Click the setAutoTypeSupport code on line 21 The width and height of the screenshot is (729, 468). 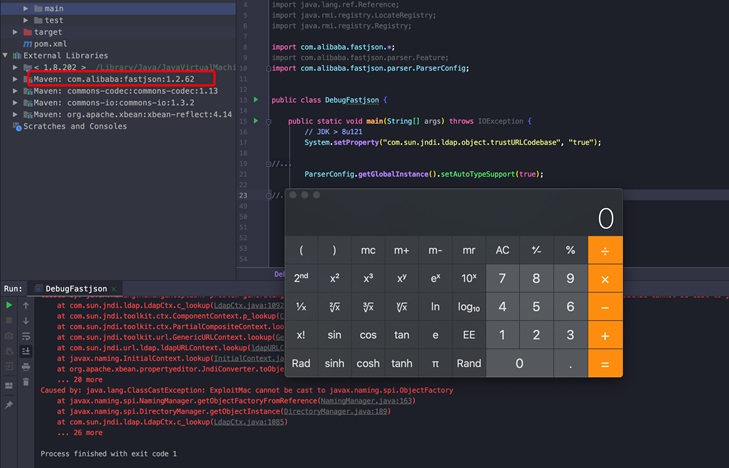click(477, 174)
